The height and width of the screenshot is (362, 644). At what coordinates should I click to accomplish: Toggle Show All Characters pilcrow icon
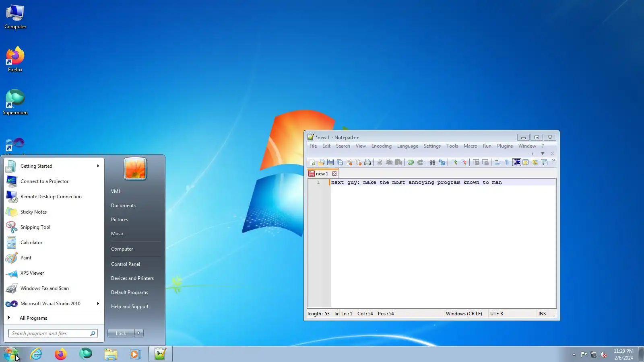[x=507, y=162]
